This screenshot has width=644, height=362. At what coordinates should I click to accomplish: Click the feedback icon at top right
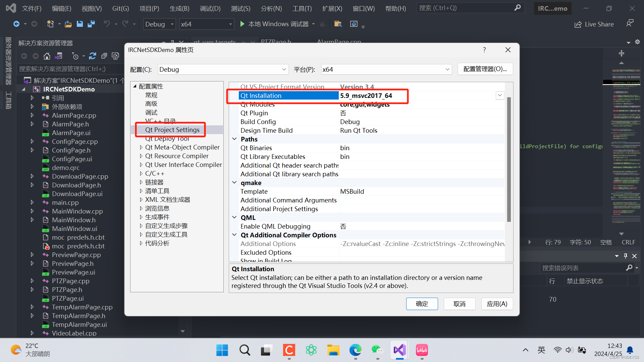630,23
